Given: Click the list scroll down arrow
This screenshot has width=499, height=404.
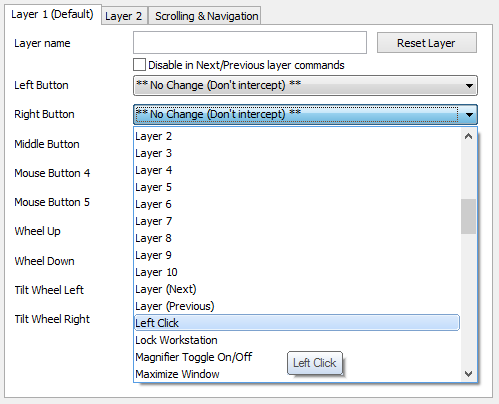Looking at the screenshot, I should coord(469,374).
